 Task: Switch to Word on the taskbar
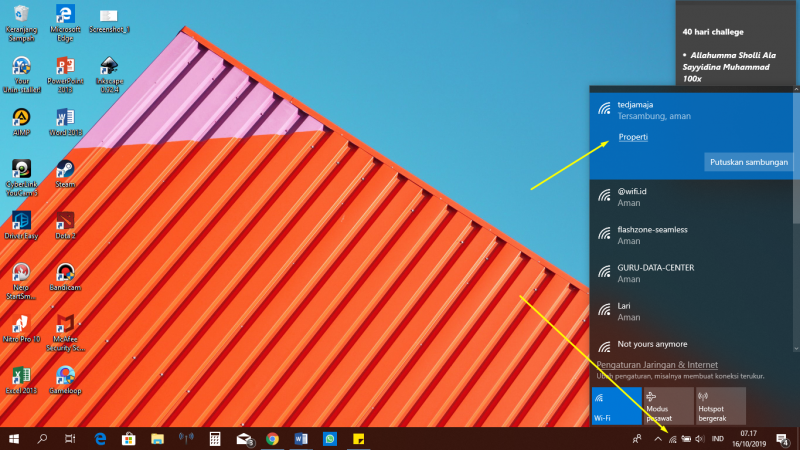(x=301, y=439)
